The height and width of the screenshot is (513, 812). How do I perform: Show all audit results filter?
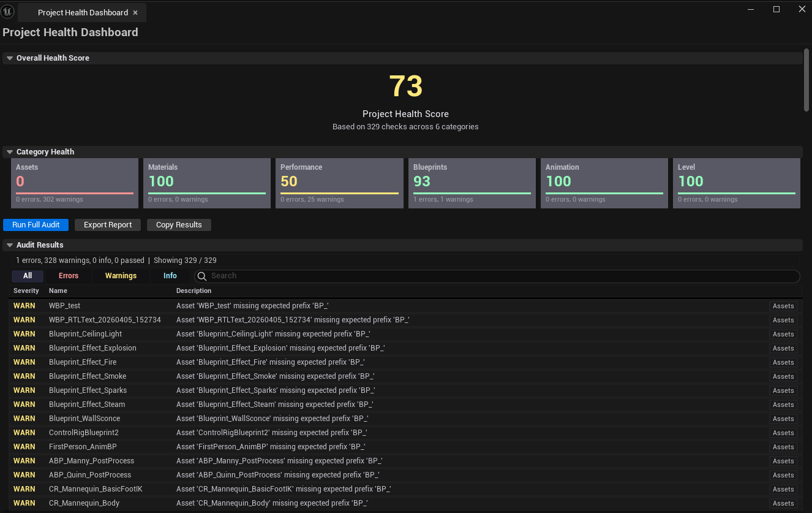pyautogui.click(x=28, y=276)
